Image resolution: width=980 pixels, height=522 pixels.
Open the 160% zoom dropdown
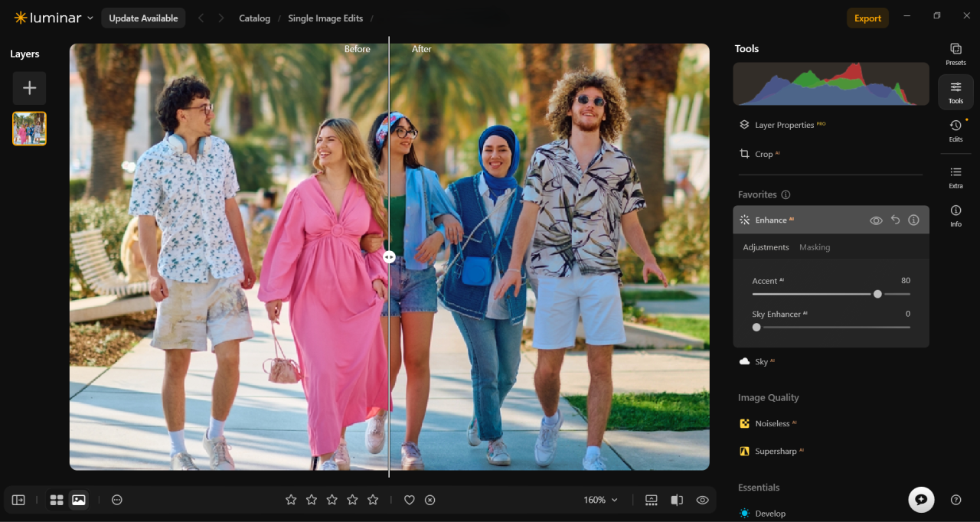click(x=600, y=500)
